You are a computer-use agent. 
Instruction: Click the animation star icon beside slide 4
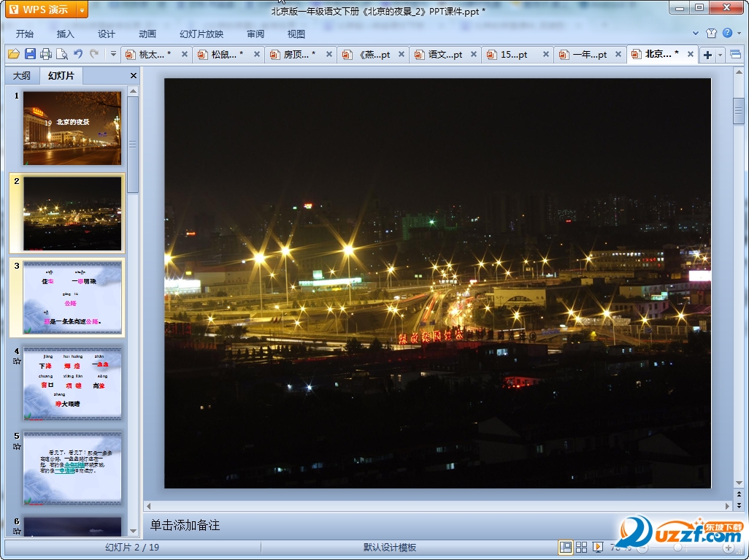click(17, 361)
